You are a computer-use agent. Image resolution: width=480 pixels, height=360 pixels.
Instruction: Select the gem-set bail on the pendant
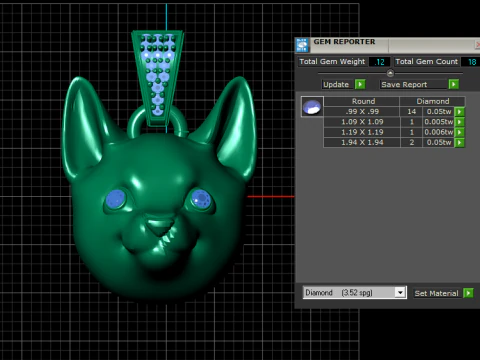click(x=157, y=77)
